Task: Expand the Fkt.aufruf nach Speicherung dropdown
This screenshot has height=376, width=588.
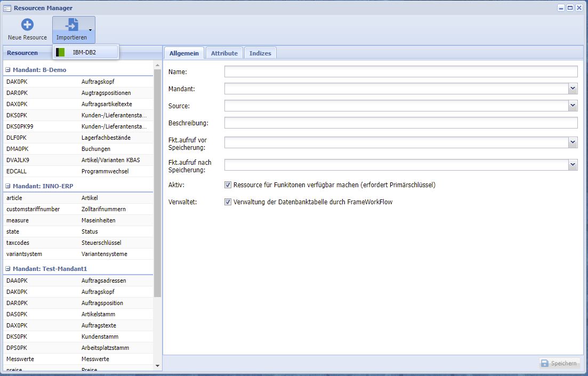Action: 573,165
